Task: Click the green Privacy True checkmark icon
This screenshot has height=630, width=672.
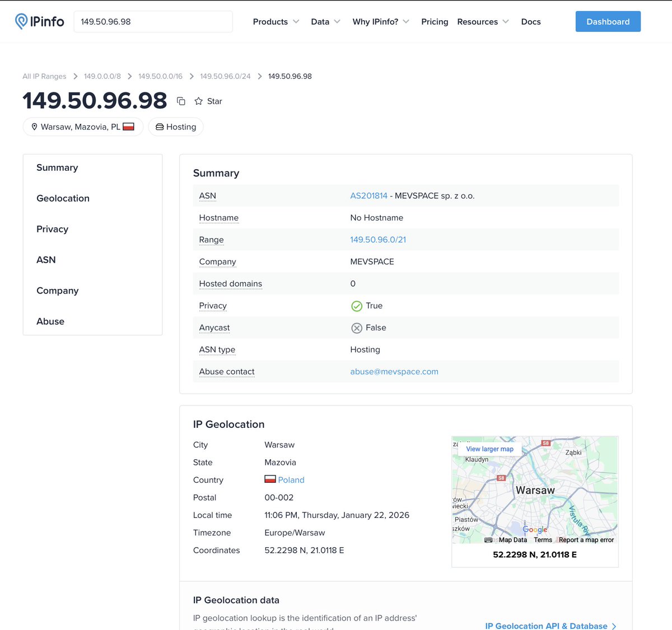Action: coord(357,306)
